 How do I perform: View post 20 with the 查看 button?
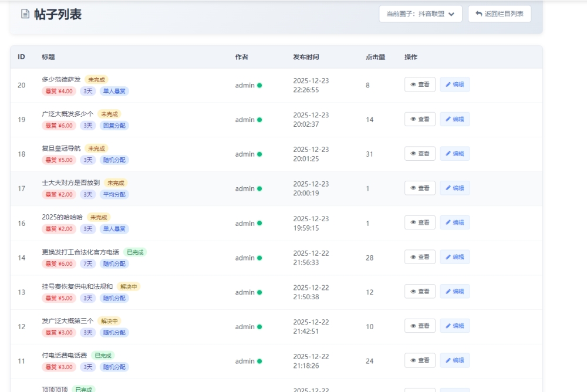(420, 85)
